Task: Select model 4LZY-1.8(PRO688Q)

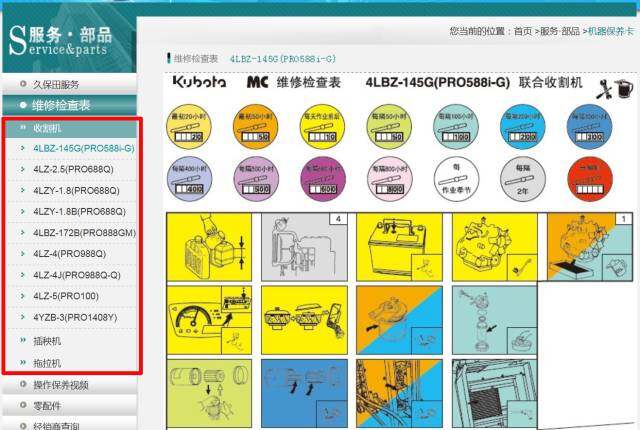Action: click(x=76, y=190)
